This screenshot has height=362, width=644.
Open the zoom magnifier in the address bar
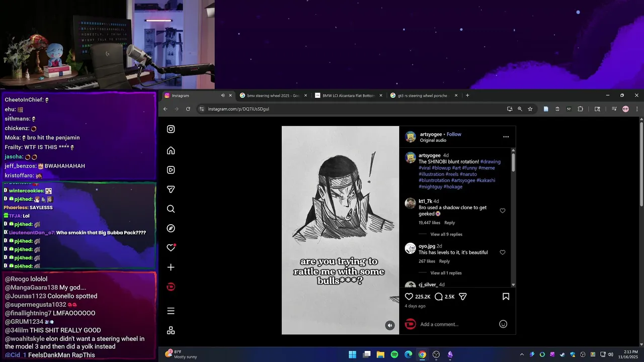pos(520,109)
